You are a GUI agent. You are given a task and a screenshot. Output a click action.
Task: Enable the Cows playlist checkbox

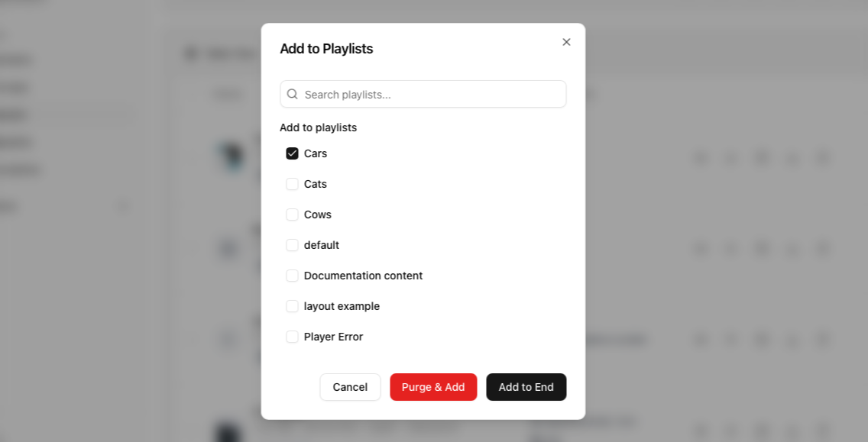click(x=292, y=215)
